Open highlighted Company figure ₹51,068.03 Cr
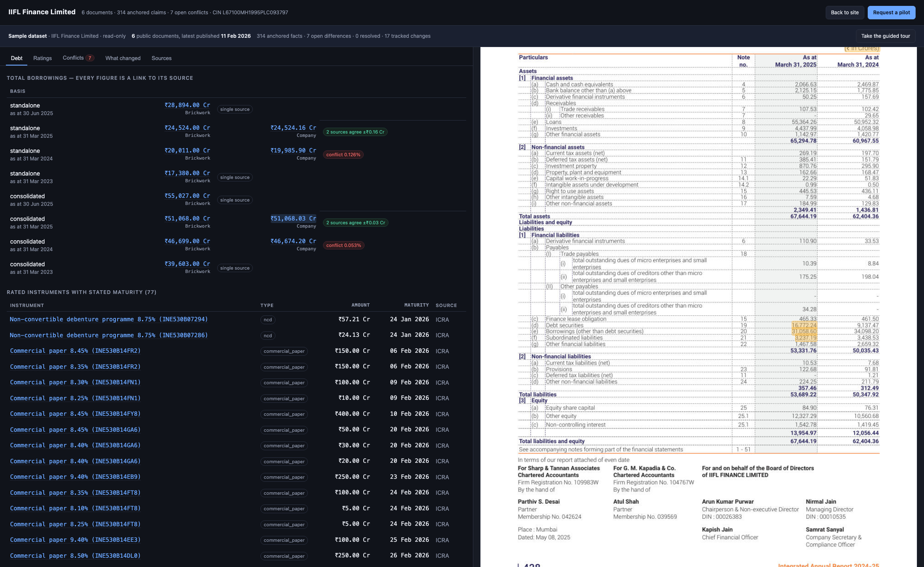This screenshot has width=924, height=567. pos(293,219)
